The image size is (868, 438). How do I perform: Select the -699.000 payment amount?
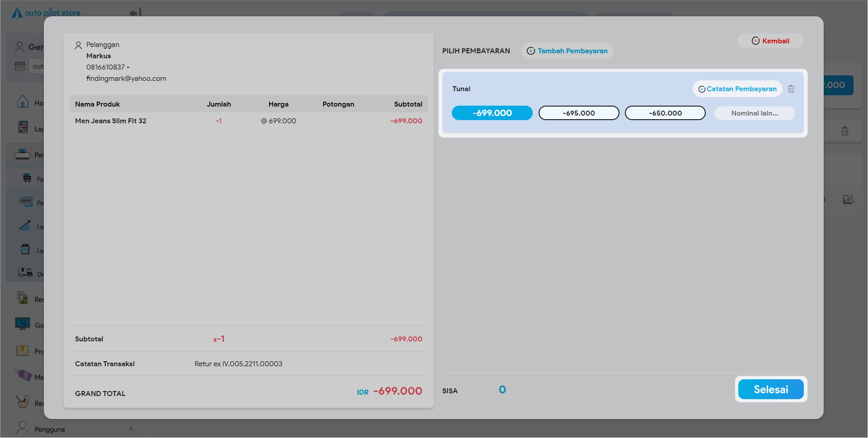492,113
